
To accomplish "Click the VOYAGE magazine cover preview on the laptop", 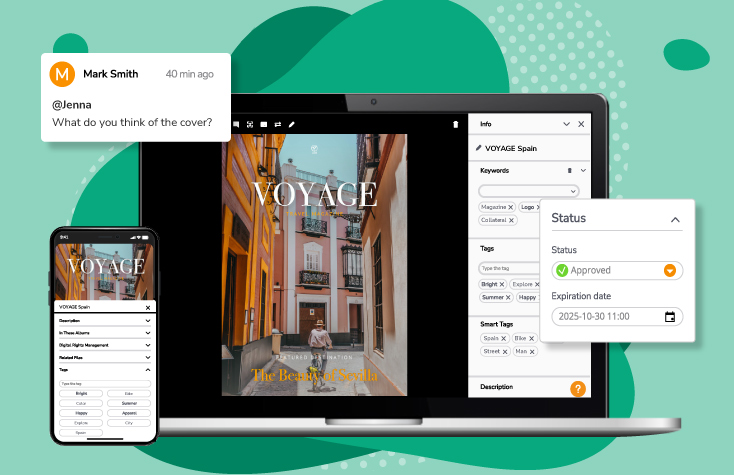I will pyautogui.click(x=314, y=265).
